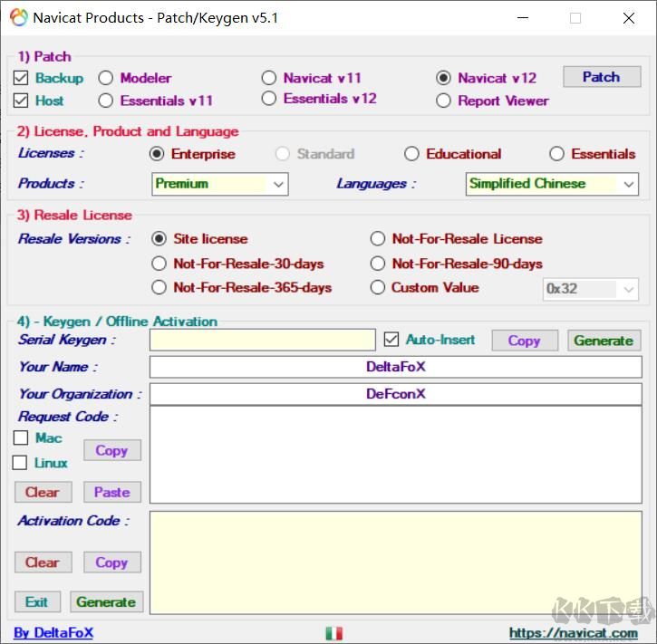Copy the request code
This screenshot has width=657, height=644.
111,450
